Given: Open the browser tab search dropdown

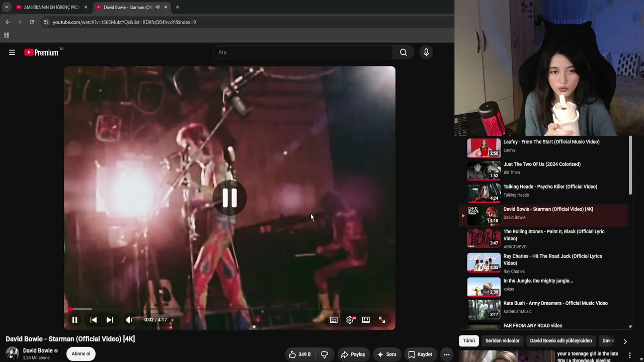Looking at the screenshot, I should [7, 7].
